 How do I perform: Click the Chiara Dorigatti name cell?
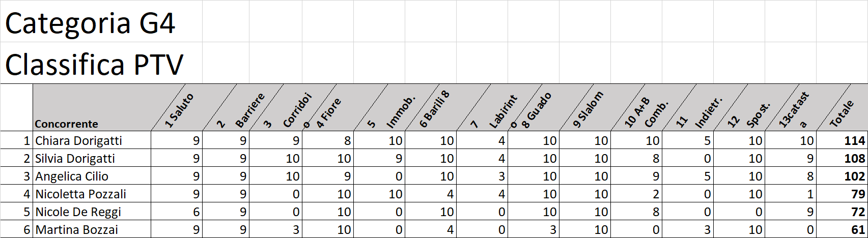click(78, 141)
